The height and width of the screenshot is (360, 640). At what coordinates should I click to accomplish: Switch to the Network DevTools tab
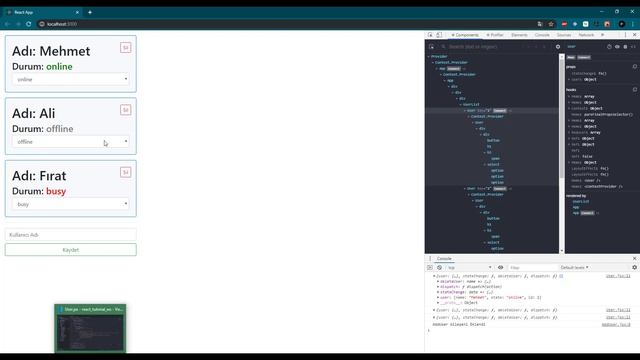click(x=586, y=35)
